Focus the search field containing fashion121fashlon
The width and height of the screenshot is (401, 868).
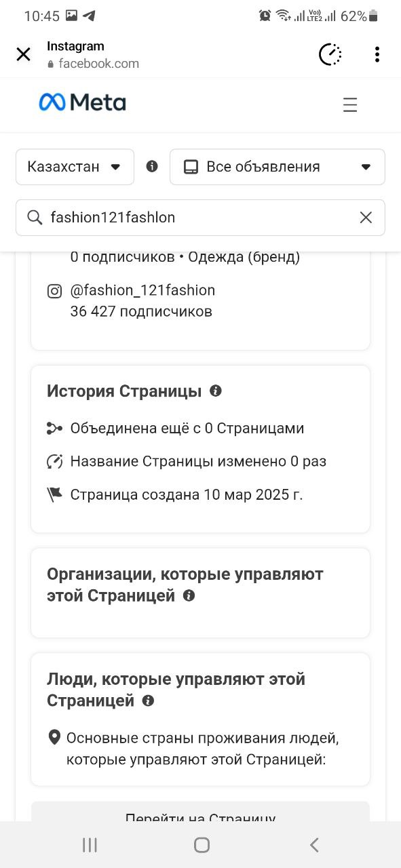coord(200,218)
